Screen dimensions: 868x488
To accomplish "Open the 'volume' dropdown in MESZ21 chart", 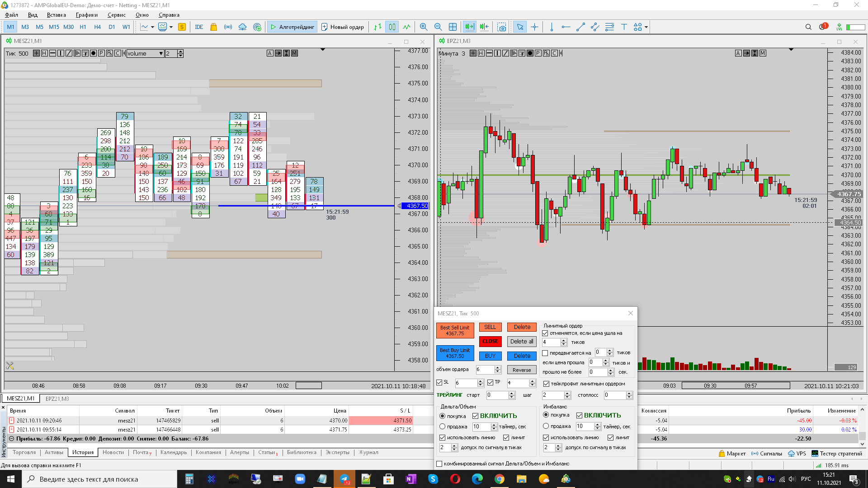I will (160, 53).
